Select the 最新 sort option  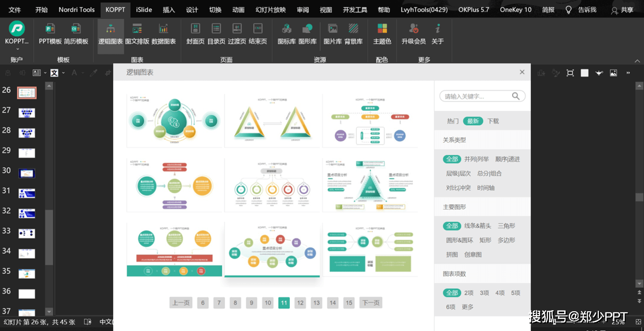[x=473, y=121]
